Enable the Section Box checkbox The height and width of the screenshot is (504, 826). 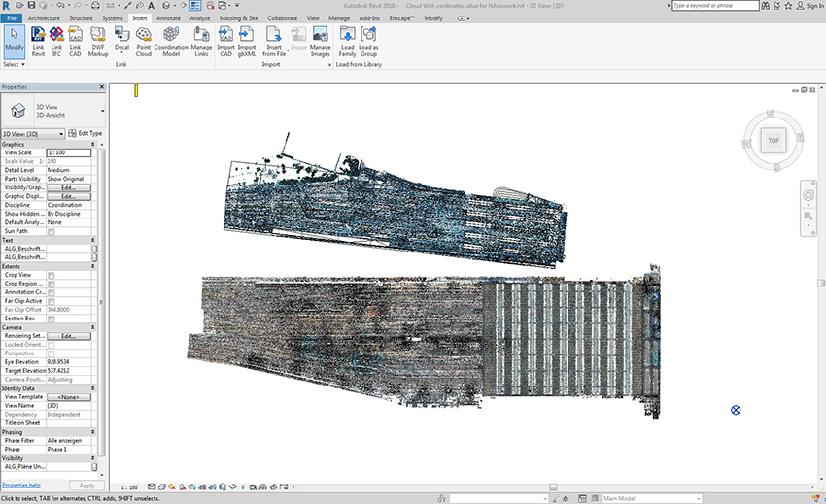[52, 319]
